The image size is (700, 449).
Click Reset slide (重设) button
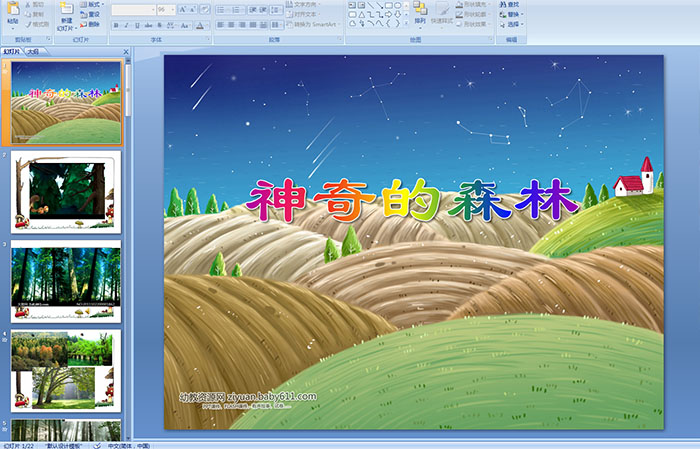pyautogui.click(x=90, y=14)
